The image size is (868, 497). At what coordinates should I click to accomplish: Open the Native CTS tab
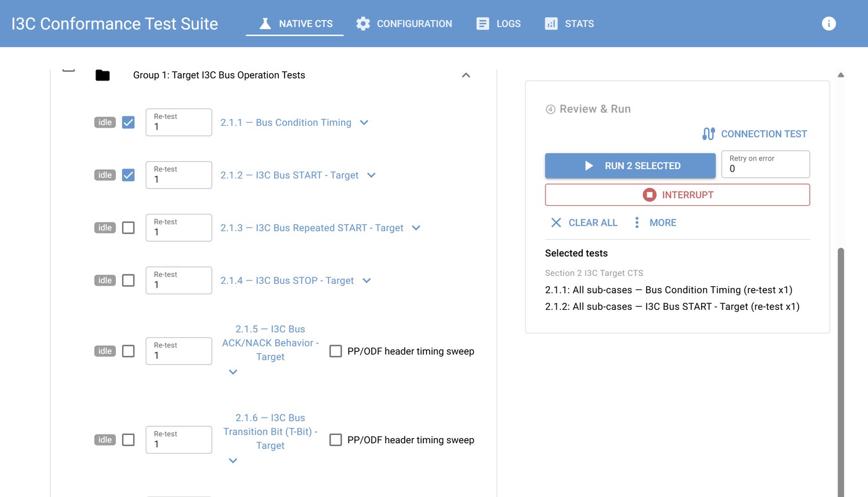pyautogui.click(x=294, y=24)
